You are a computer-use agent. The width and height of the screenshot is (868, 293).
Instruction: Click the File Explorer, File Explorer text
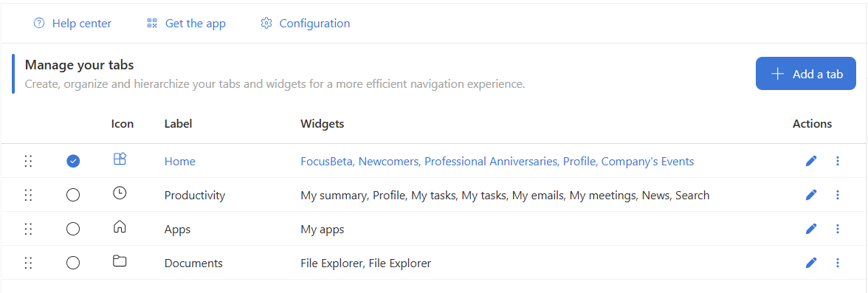point(366,263)
